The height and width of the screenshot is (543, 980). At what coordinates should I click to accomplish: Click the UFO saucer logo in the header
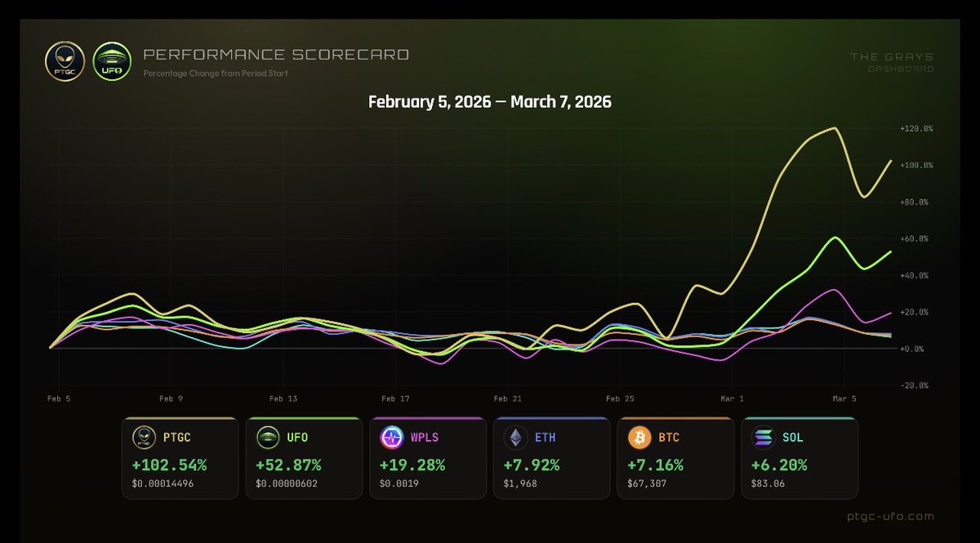[x=111, y=61]
